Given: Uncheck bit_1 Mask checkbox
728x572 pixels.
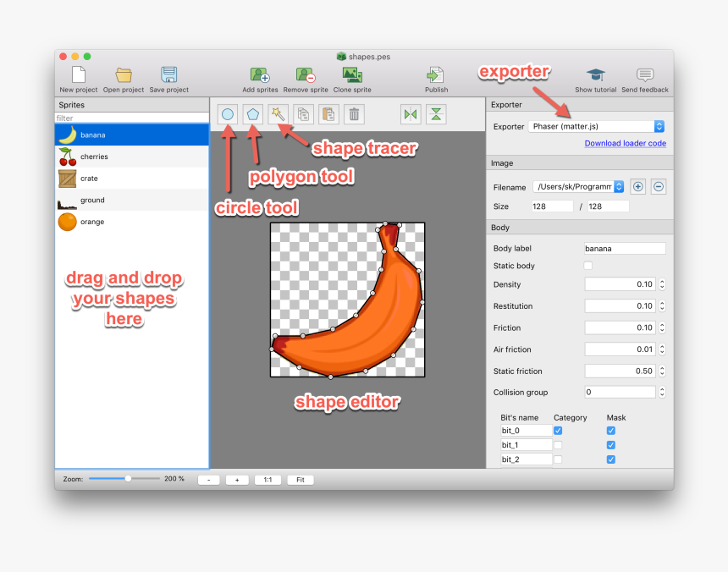Looking at the screenshot, I should click(611, 445).
